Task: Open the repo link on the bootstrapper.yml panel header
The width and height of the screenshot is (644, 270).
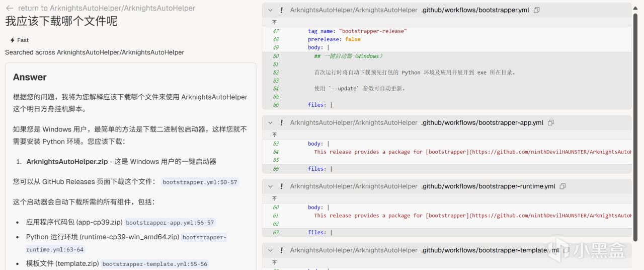Action: (354, 10)
